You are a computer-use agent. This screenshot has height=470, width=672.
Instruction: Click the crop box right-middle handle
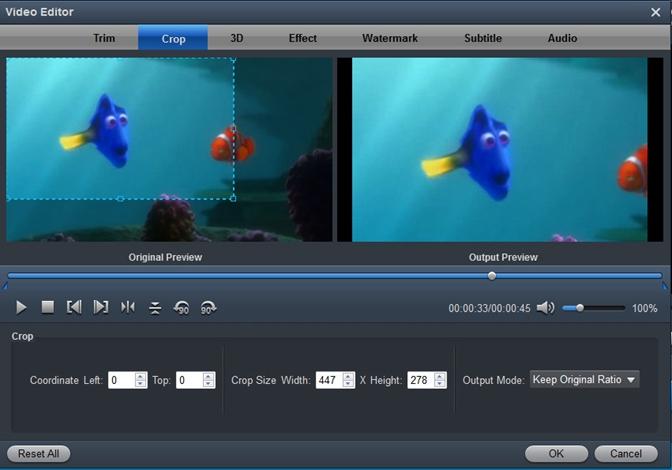[x=234, y=129]
